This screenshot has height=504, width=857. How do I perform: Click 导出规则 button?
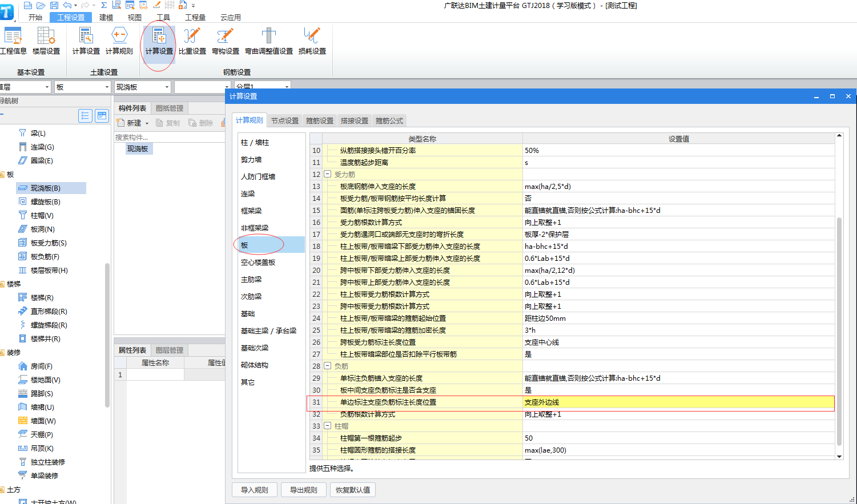coord(304,490)
